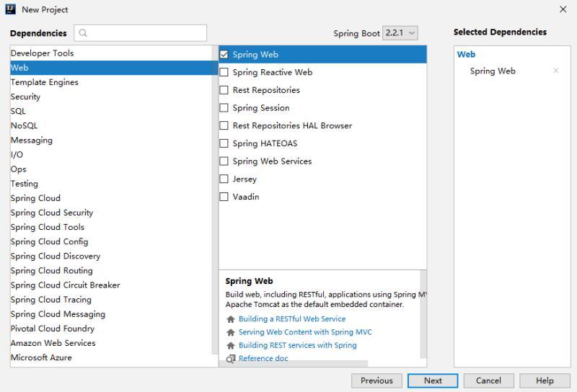Check the Jersey dependency checkbox

(224, 179)
